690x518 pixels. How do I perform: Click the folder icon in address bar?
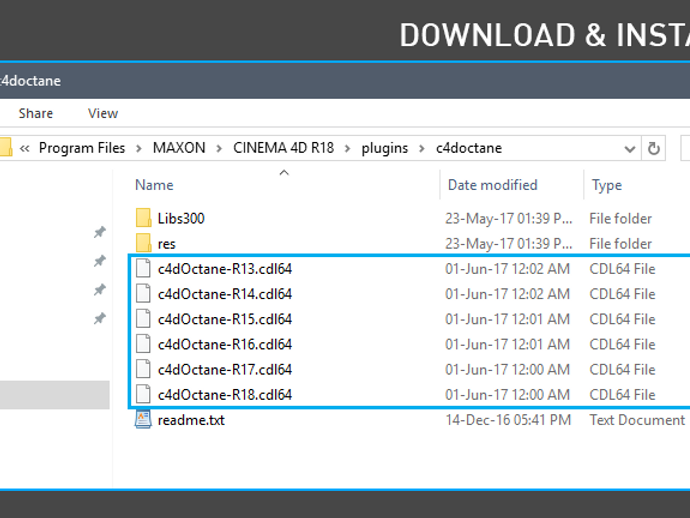[6, 147]
